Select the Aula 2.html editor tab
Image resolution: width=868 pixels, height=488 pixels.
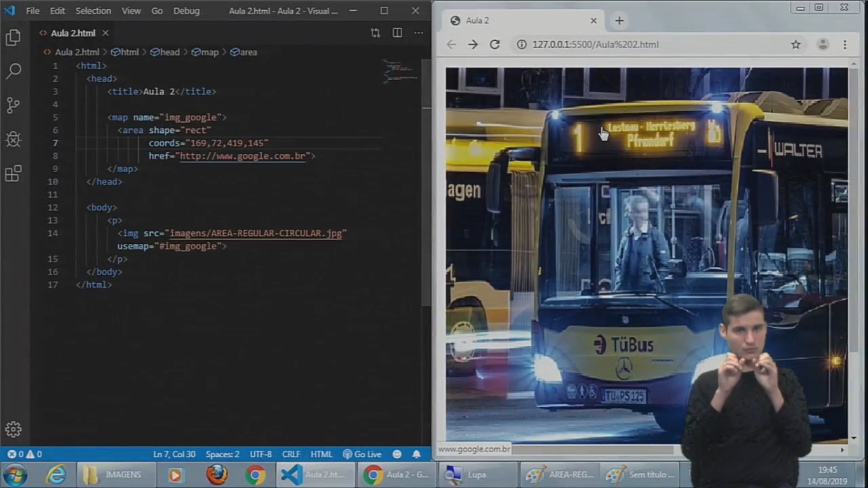coord(72,33)
